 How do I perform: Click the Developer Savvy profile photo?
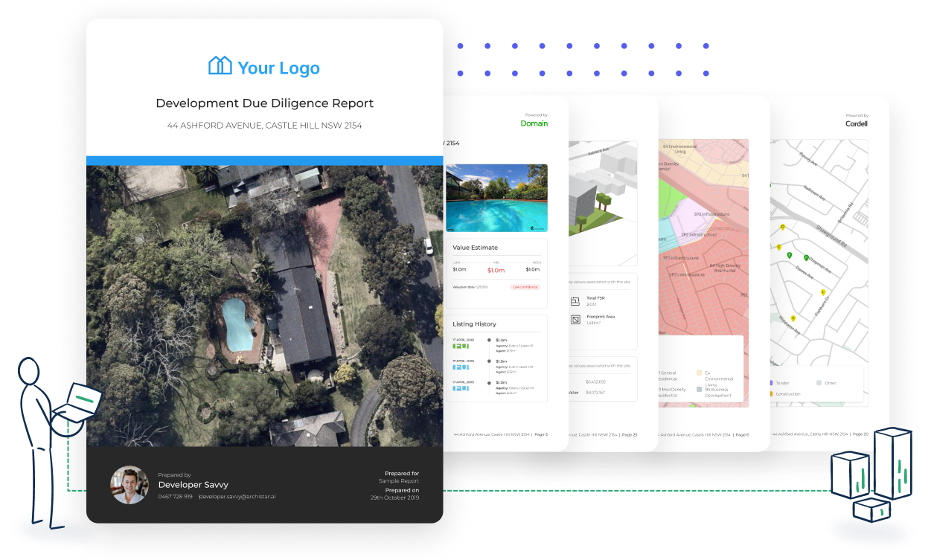(x=129, y=485)
